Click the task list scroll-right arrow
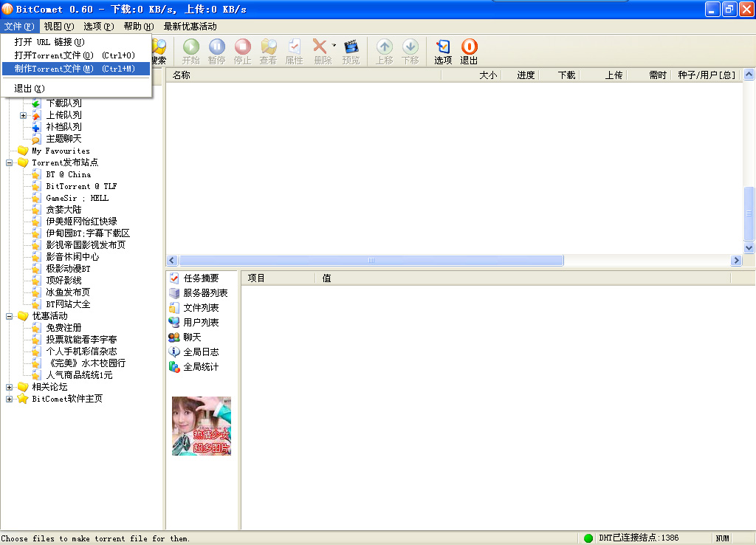 tap(736, 261)
